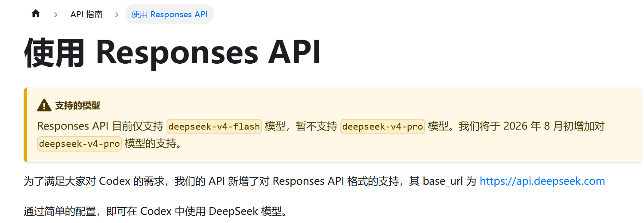
Task: Open the https://api.deepseek.com link
Action: [542, 181]
